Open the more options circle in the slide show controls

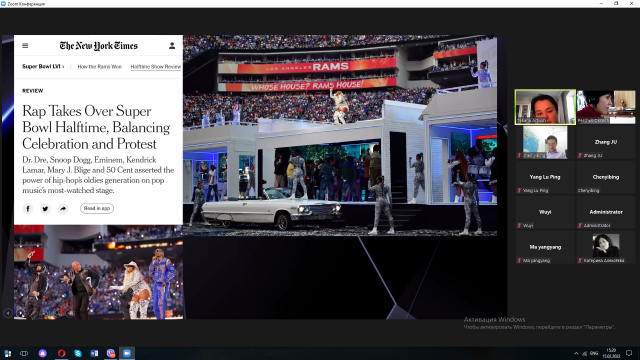[x=70, y=313]
